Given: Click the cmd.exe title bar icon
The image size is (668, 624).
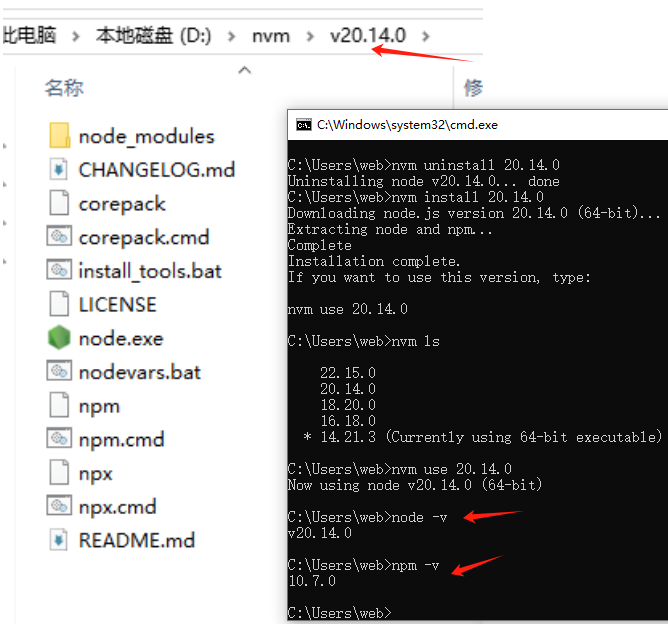Looking at the screenshot, I should click(303, 125).
